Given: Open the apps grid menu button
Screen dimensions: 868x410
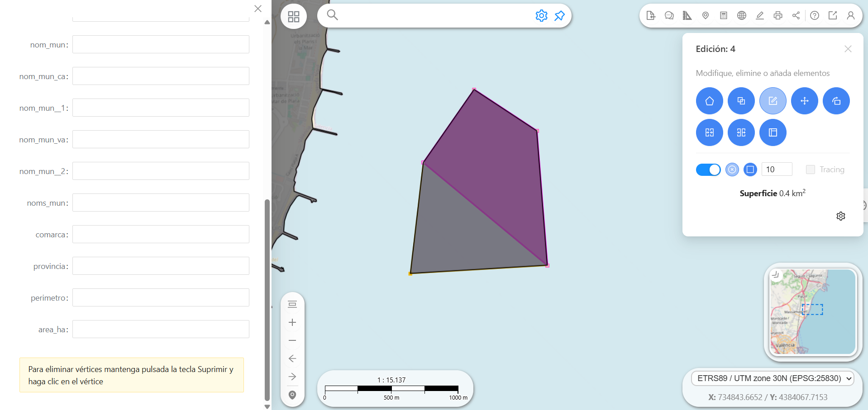Looking at the screenshot, I should tap(294, 17).
